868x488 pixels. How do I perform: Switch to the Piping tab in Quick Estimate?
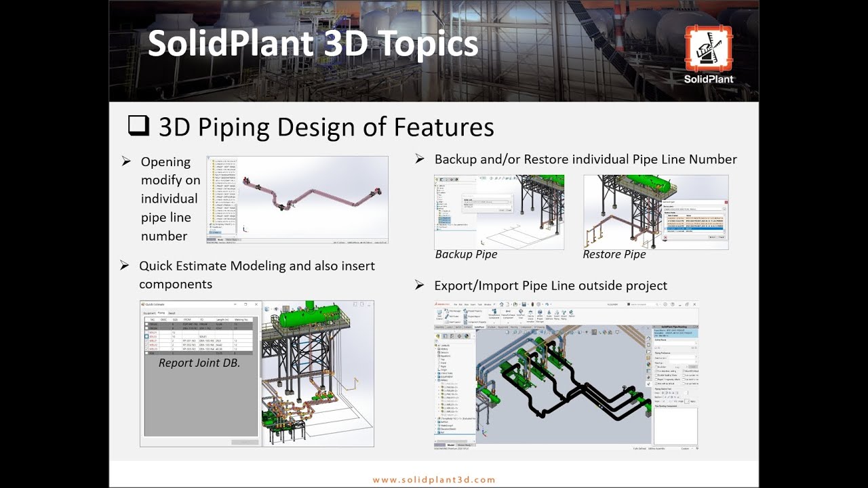[161, 313]
